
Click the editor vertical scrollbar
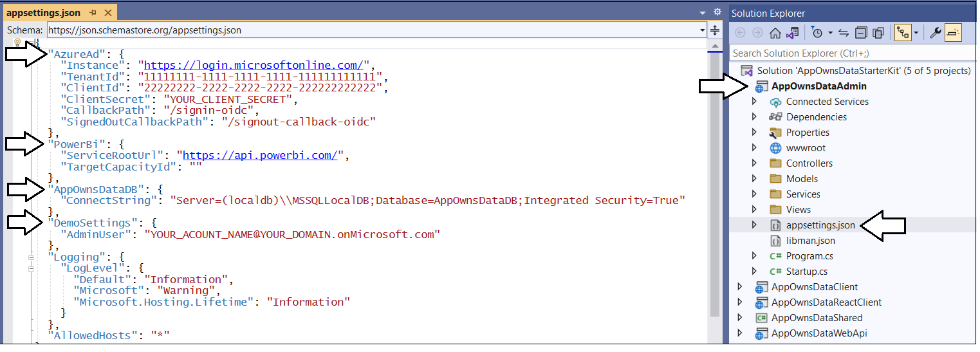pos(714,193)
